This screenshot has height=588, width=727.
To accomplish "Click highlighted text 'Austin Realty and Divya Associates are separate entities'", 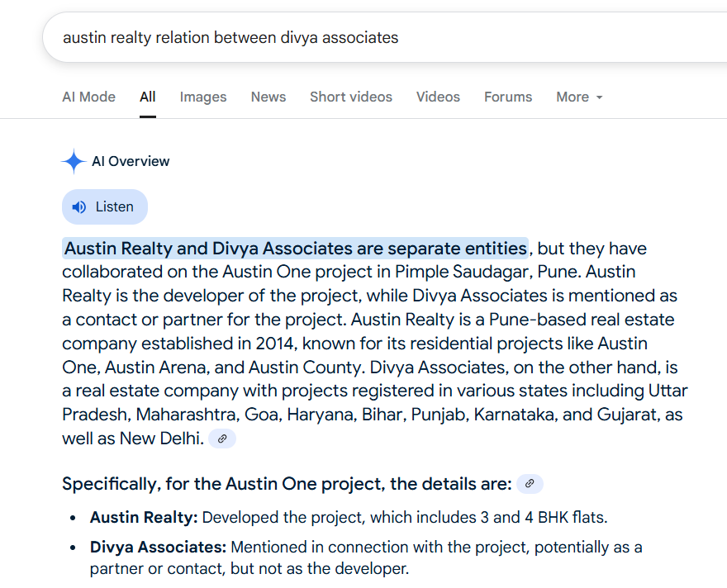I will [296, 249].
